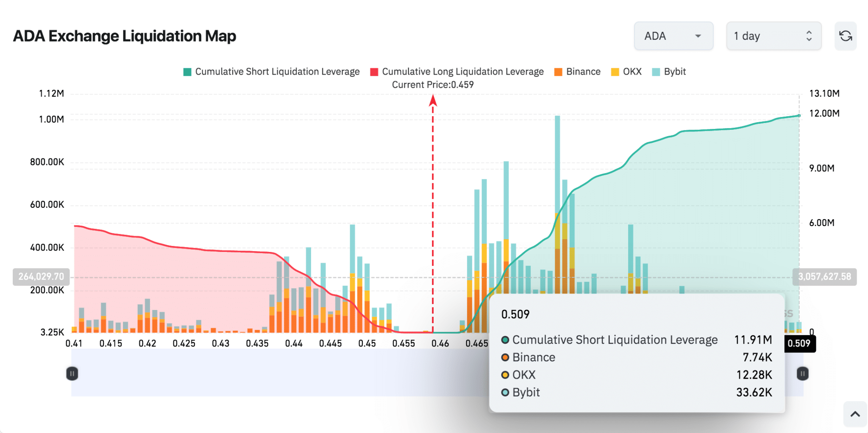
Task: Click the 3,057,627.58 right axis pointer label
Action: 825,277
